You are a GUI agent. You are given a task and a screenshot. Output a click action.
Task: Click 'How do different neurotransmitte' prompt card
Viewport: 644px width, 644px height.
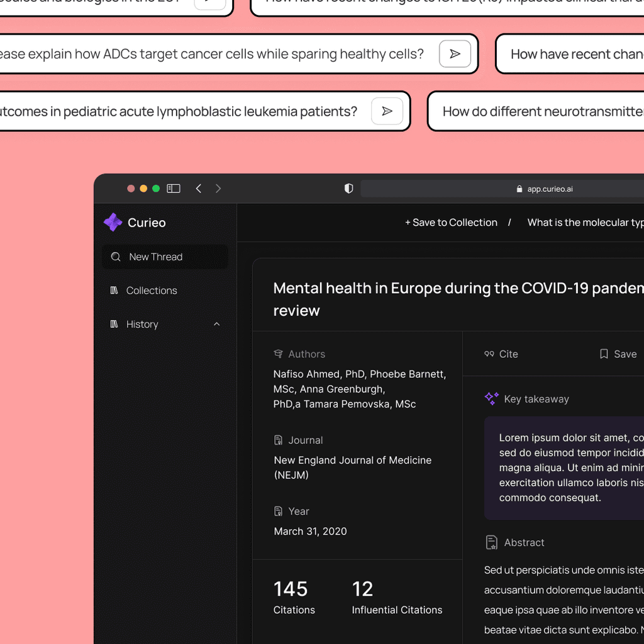tap(536, 111)
